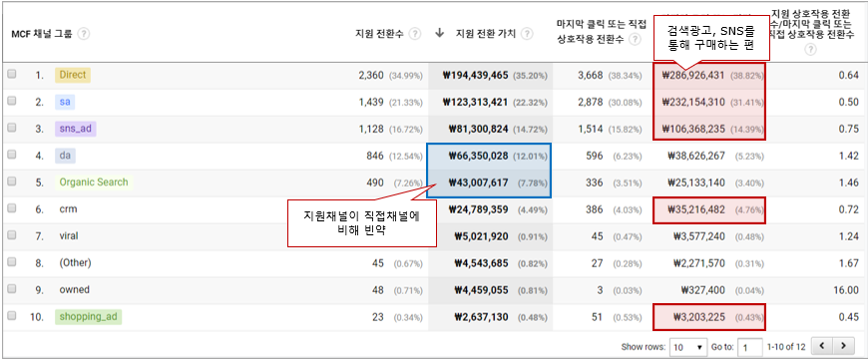Check the da row checkbox

coord(12,156)
